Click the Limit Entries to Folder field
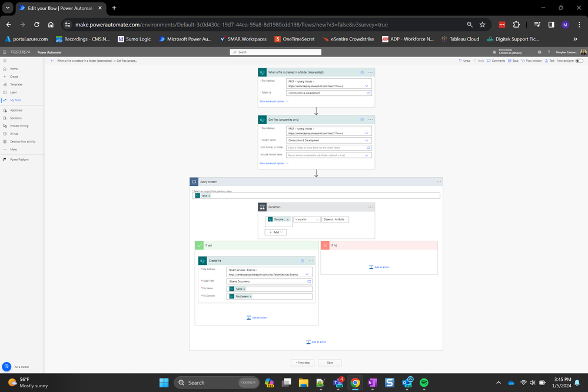This screenshot has height=392, width=588. 329,148
